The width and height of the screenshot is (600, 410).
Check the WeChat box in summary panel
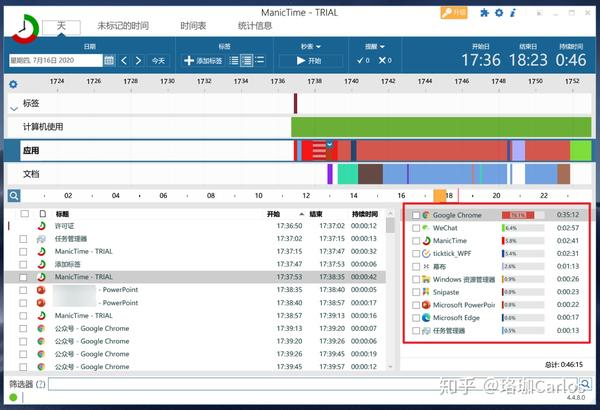(x=416, y=228)
